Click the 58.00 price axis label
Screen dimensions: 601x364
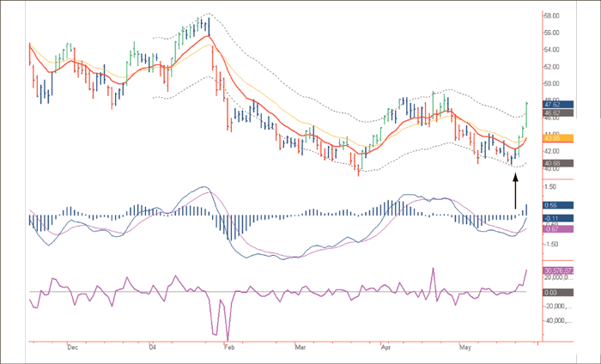(554, 15)
